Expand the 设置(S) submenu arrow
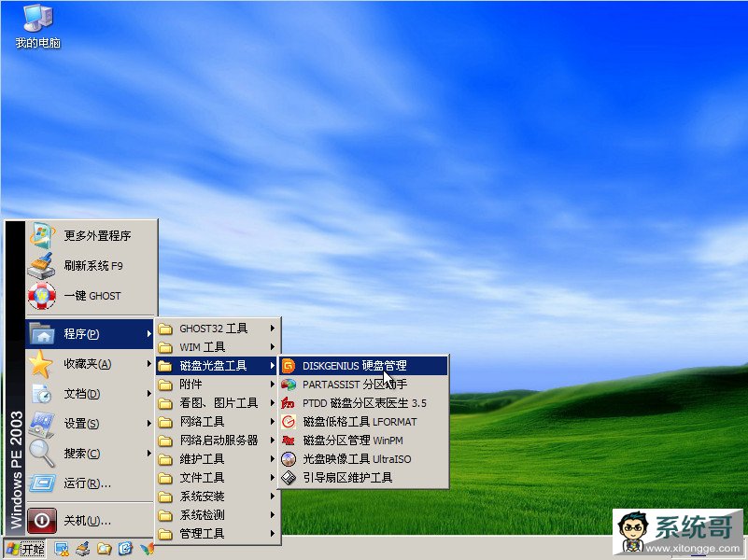Screen dimensions: 748x560 [148, 423]
